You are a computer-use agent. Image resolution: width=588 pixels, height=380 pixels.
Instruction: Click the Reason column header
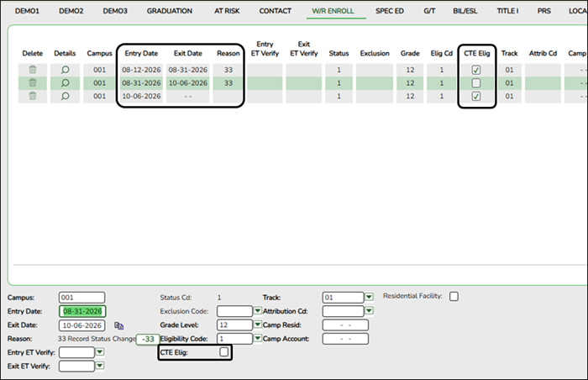click(x=228, y=53)
